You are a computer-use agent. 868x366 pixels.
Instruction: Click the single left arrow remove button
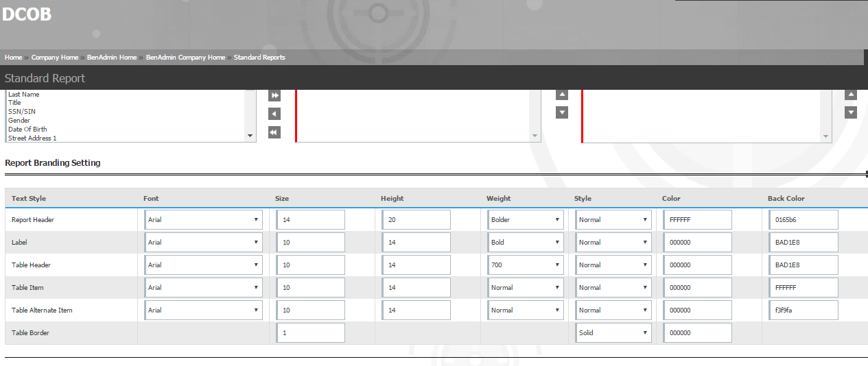[x=274, y=114]
